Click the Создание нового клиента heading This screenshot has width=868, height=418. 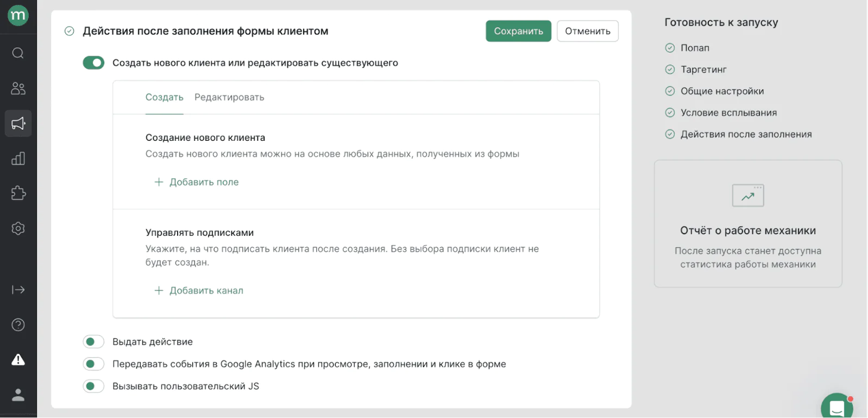tap(205, 138)
